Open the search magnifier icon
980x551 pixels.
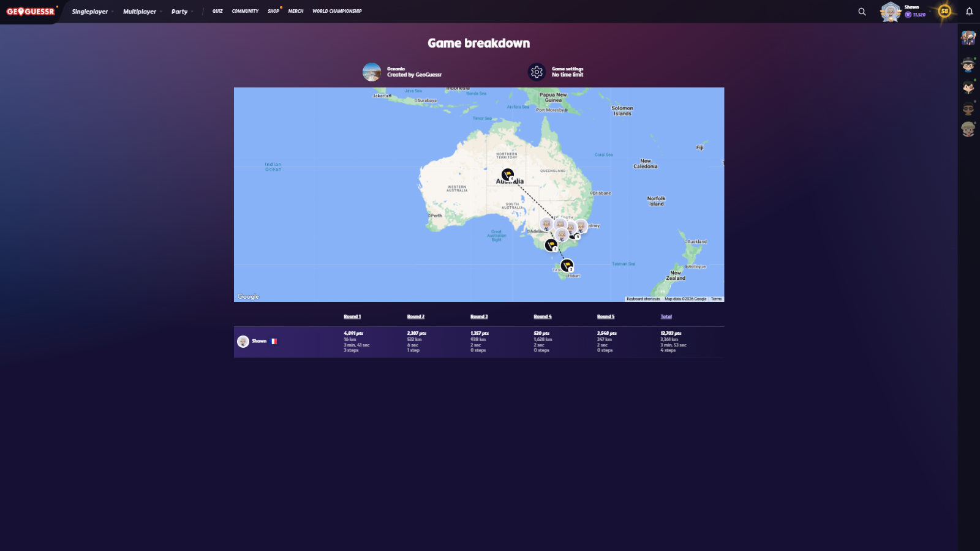click(x=862, y=12)
